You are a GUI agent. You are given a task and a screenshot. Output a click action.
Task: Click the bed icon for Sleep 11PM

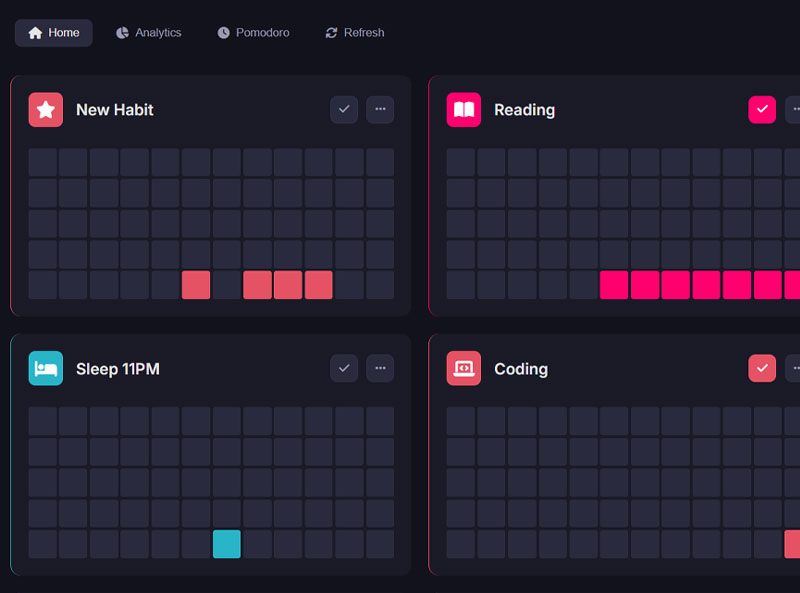[45, 369]
